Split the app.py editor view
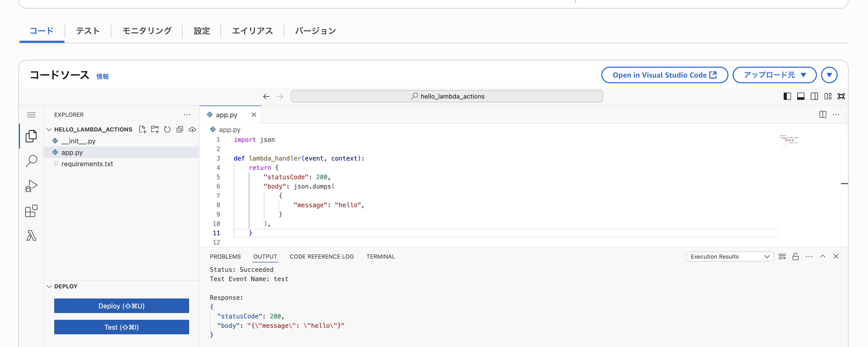Image resolution: width=868 pixels, height=347 pixels. [x=823, y=115]
